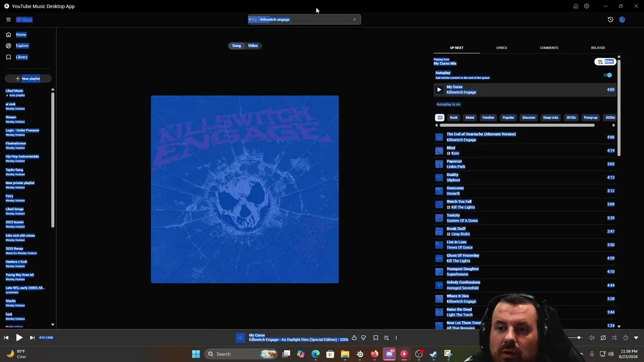
Task: Toggle the Autoplay switch
Action: click(608, 75)
